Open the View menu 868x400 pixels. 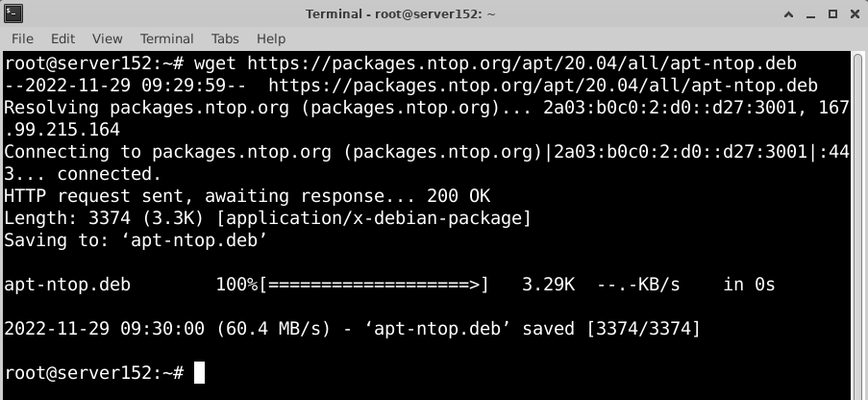pos(107,38)
